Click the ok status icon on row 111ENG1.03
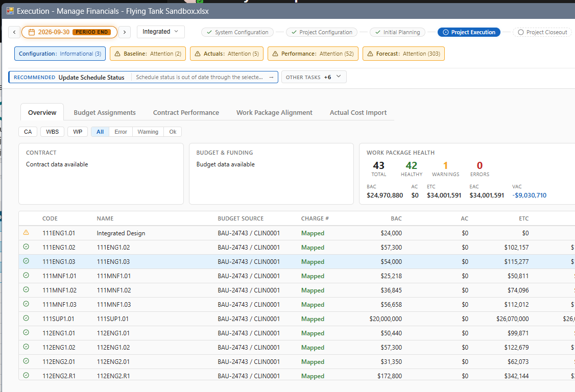The width and height of the screenshot is (575, 392). pos(26,261)
